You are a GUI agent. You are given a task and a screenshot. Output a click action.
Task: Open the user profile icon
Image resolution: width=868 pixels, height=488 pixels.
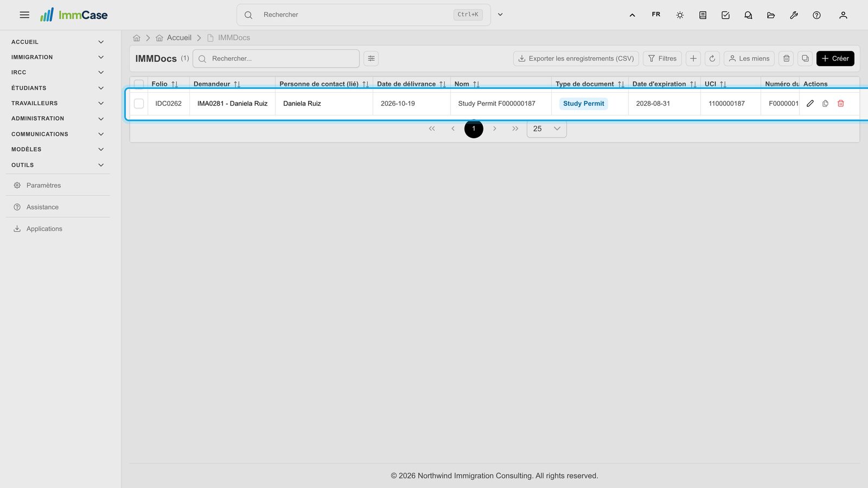pyautogui.click(x=843, y=15)
